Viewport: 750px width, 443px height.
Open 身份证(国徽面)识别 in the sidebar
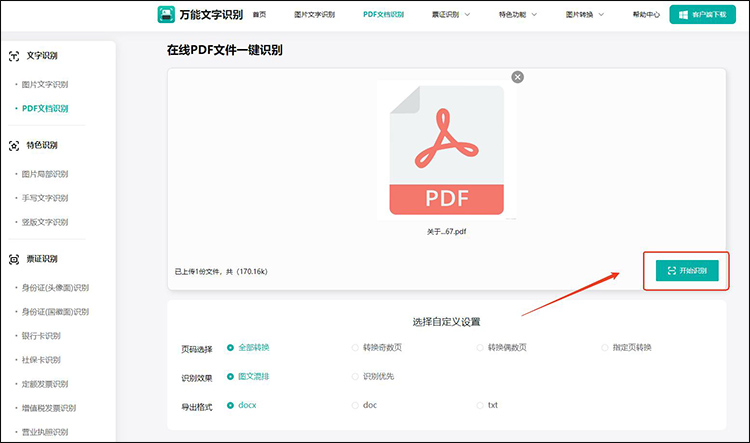pyautogui.click(x=55, y=311)
